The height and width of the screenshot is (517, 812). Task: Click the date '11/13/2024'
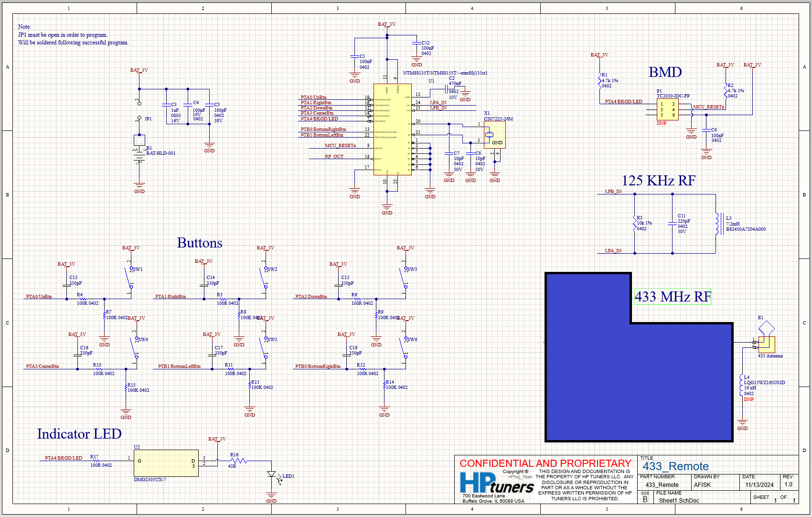[x=759, y=485]
